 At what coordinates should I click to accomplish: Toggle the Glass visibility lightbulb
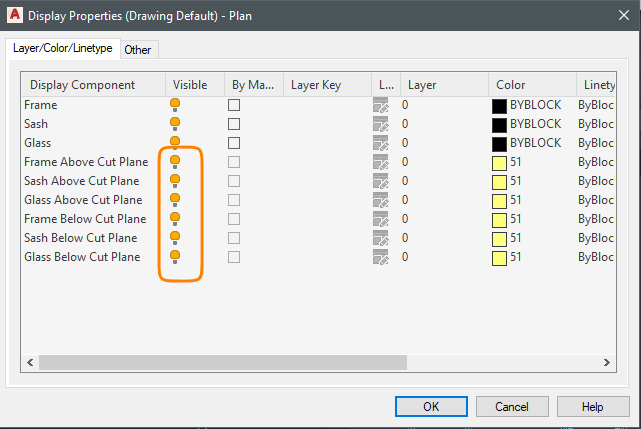[x=175, y=143]
